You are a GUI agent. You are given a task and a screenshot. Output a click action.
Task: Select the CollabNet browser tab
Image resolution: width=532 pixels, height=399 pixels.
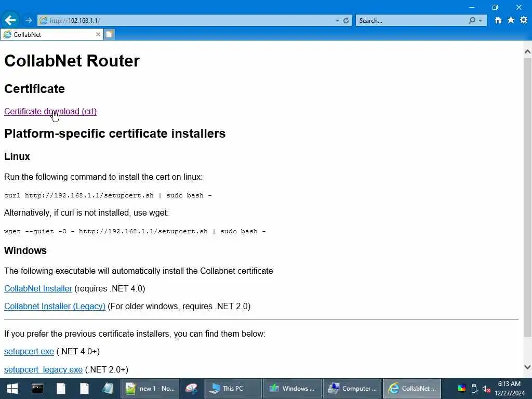(x=51, y=34)
